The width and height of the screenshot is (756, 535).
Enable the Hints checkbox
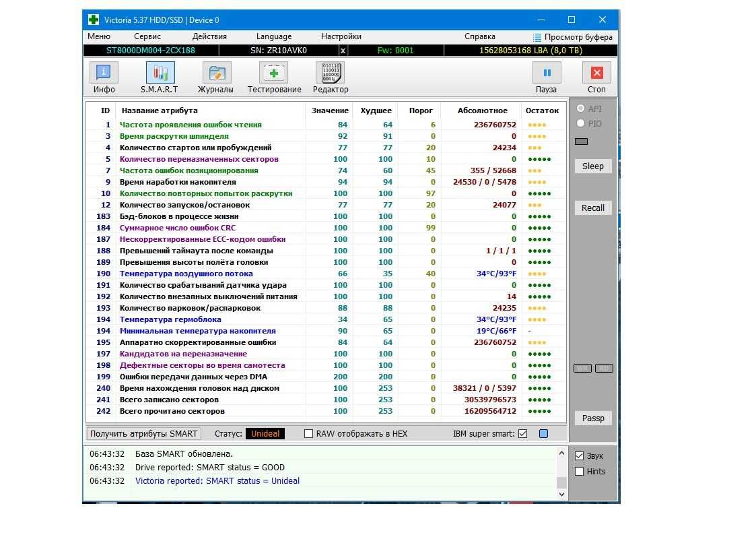click(x=580, y=471)
